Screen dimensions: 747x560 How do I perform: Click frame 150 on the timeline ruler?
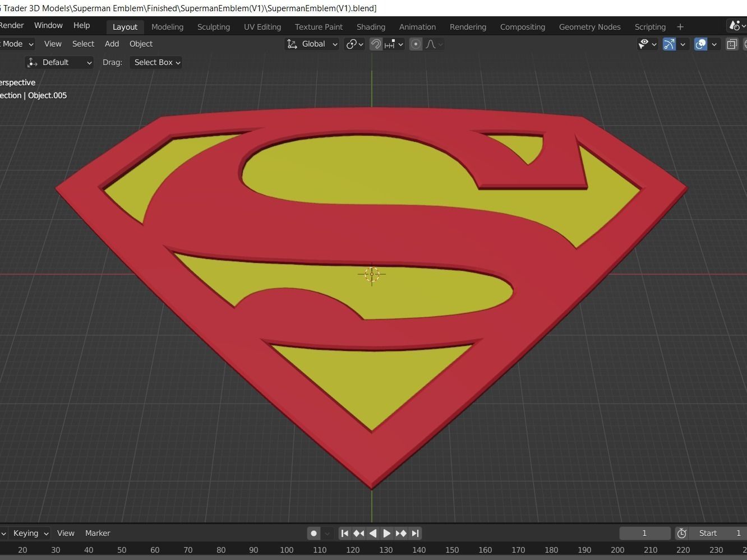tap(452, 550)
